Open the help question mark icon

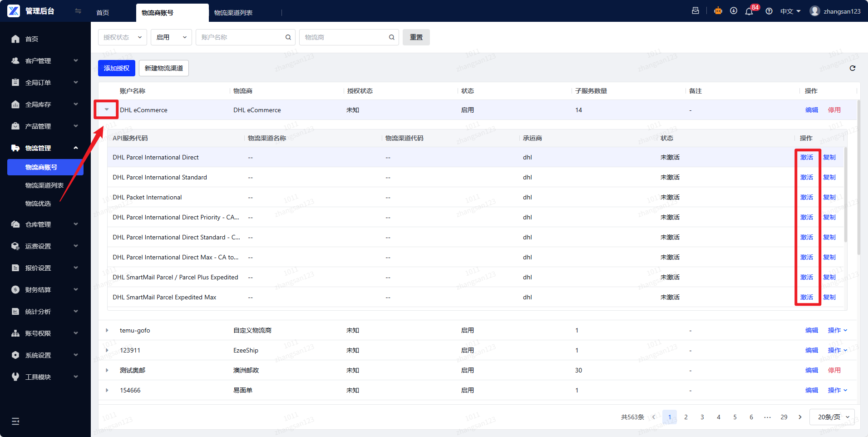click(769, 11)
